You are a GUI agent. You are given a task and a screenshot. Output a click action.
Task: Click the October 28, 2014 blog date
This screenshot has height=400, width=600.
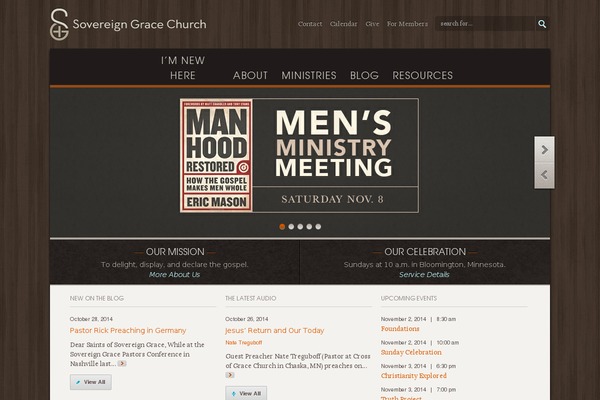[91, 319]
